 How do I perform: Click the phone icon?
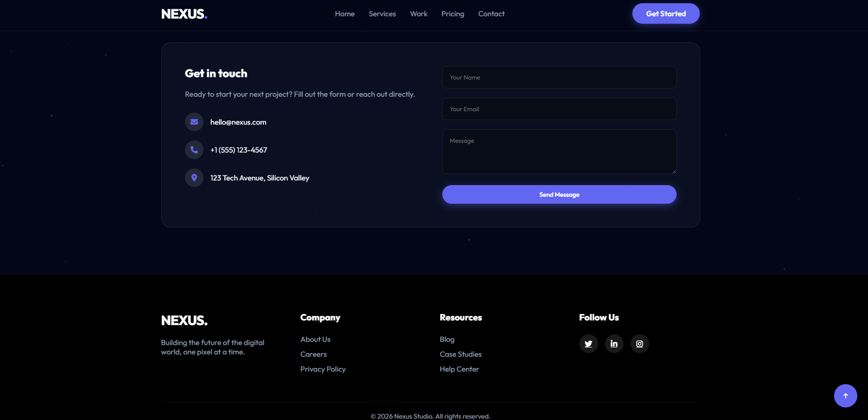coord(194,150)
